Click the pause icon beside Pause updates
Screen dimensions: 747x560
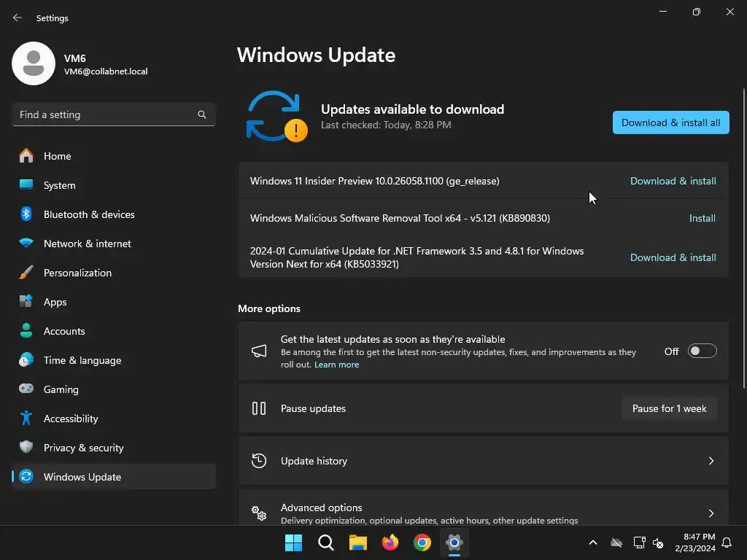tap(259, 408)
